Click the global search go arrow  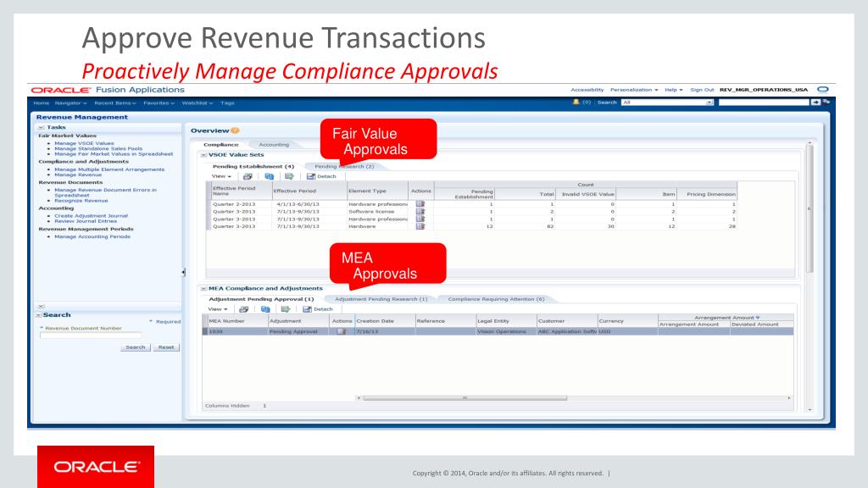[x=815, y=103]
